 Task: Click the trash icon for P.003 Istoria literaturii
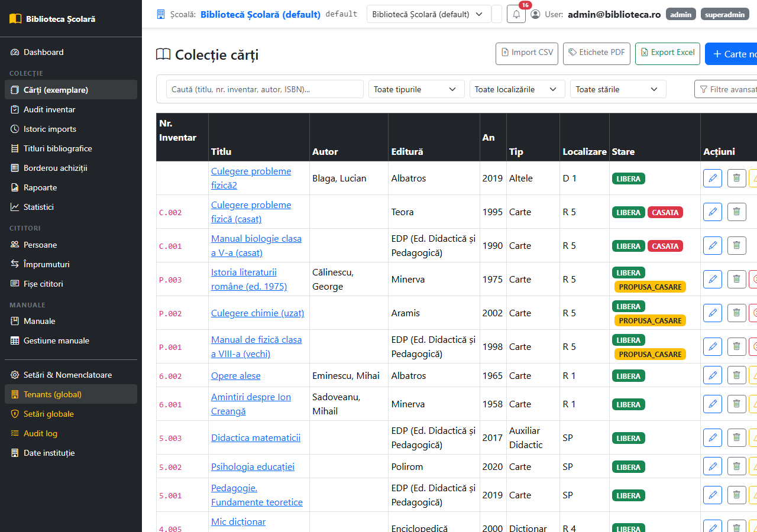[736, 279]
